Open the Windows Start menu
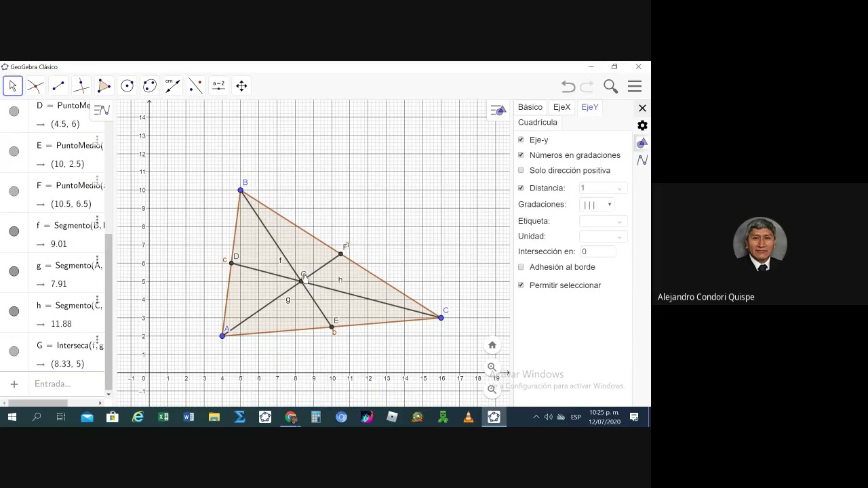The image size is (868, 488). [x=12, y=417]
